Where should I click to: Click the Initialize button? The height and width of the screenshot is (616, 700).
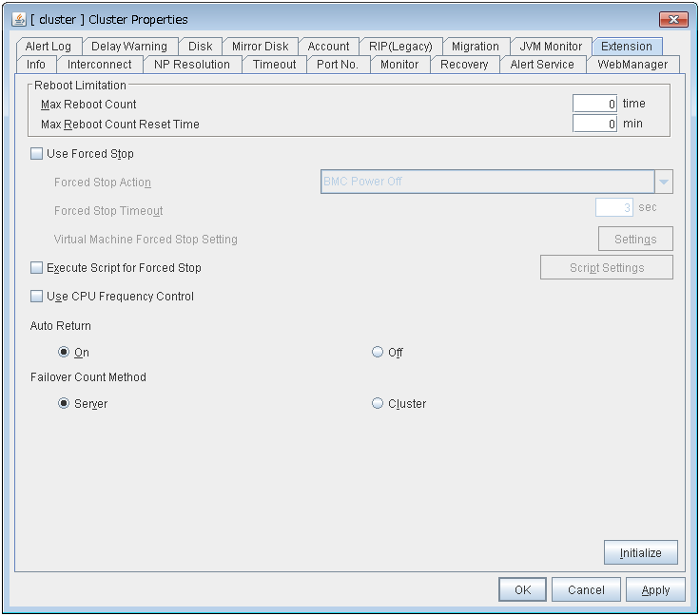pyautogui.click(x=640, y=552)
